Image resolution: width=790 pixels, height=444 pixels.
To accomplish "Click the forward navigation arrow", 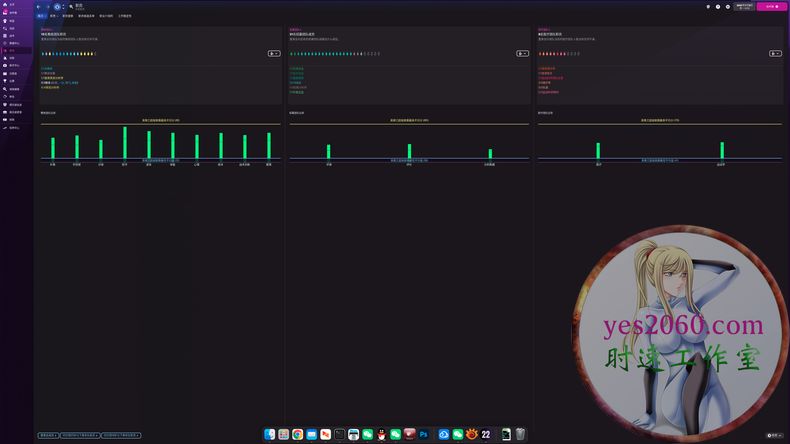I will [47, 6].
